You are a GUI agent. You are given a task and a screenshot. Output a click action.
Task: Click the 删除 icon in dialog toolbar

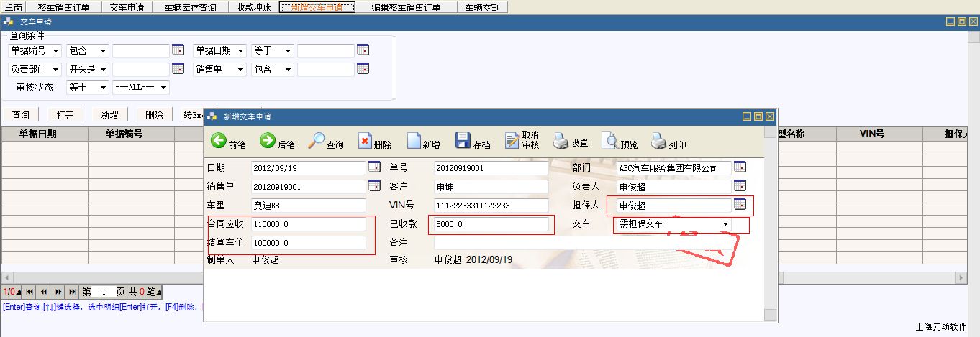coord(366,141)
